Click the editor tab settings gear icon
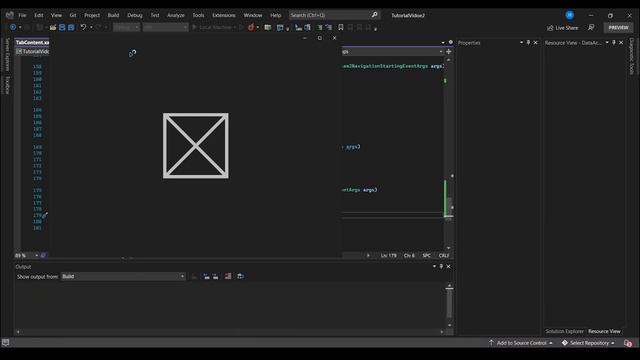The height and width of the screenshot is (360, 640). [451, 42]
